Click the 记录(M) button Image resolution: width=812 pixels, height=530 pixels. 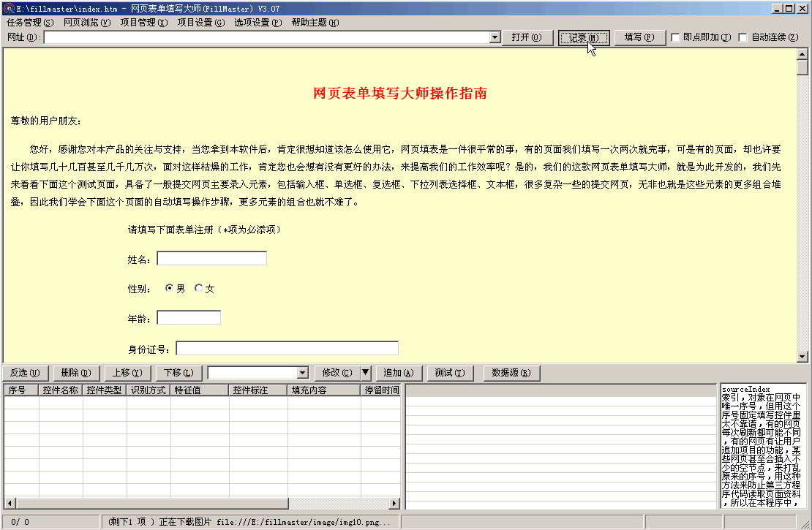tap(584, 37)
